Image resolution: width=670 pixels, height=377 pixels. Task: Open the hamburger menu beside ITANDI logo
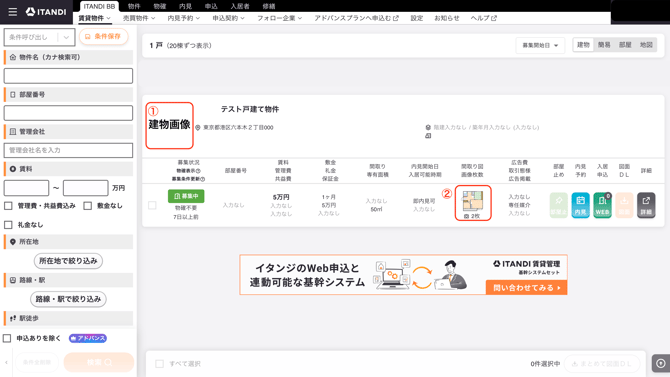(12, 12)
